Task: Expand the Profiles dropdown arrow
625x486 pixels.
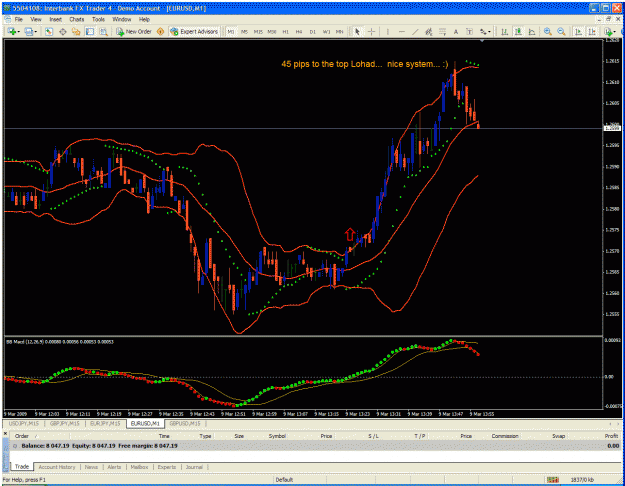Action: 36,32
